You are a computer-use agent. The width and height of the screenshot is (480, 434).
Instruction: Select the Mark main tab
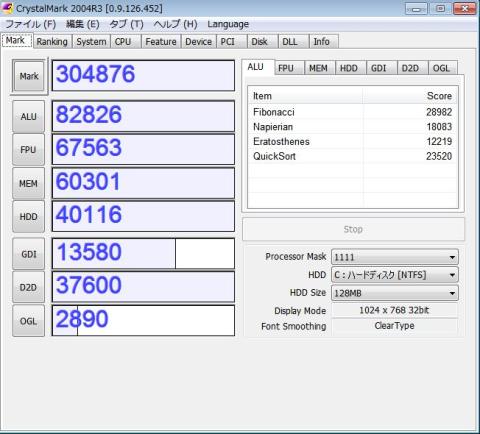[x=17, y=40]
